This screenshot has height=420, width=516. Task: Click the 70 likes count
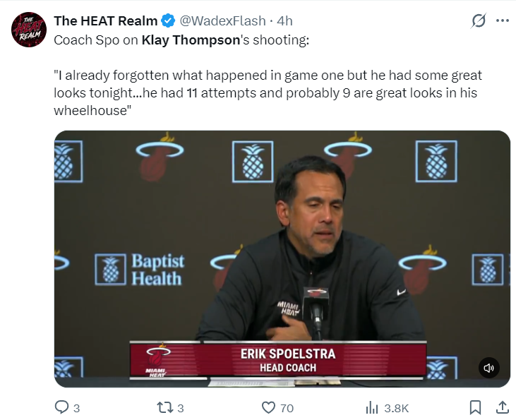(x=287, y=409)
